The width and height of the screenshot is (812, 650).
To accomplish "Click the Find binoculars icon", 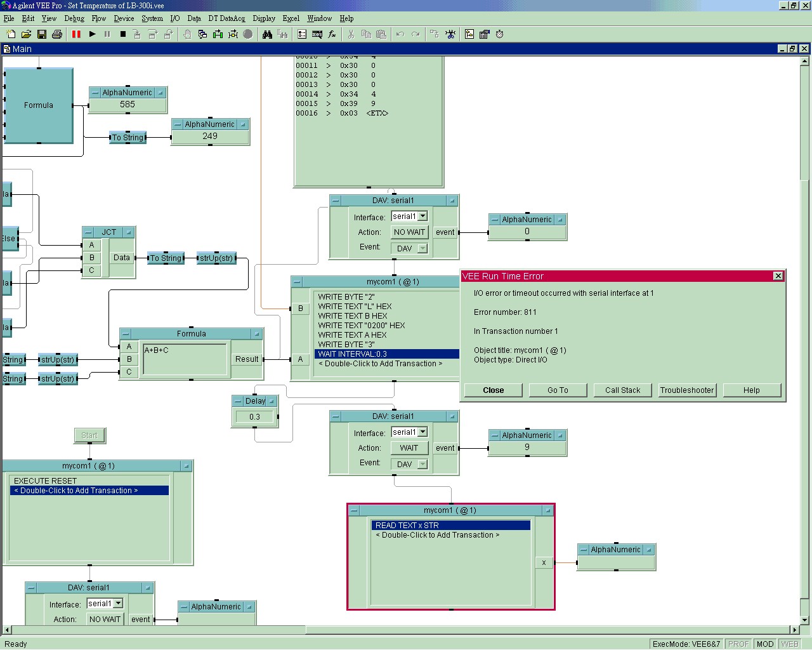I will 267,34.
